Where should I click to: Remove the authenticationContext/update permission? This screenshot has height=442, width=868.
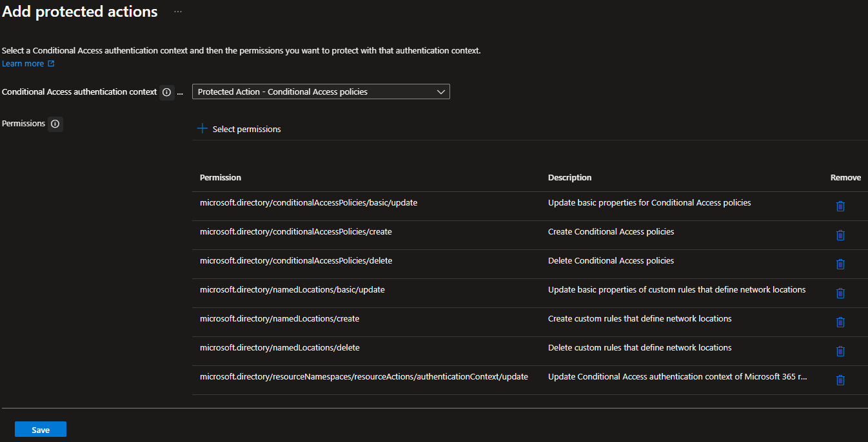840,380
